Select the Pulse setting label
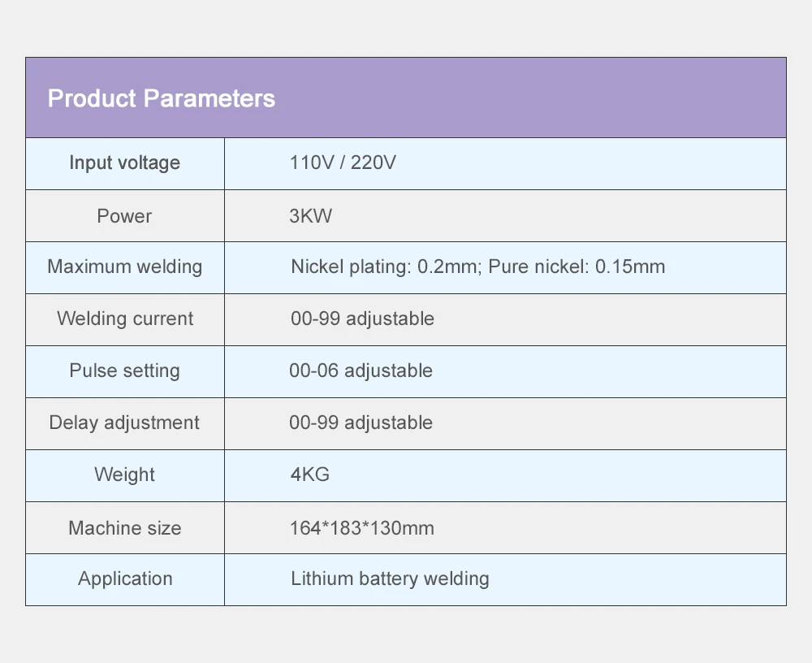Screen dimensions: 812x663 pyautogui.click(x=124, y=370)
